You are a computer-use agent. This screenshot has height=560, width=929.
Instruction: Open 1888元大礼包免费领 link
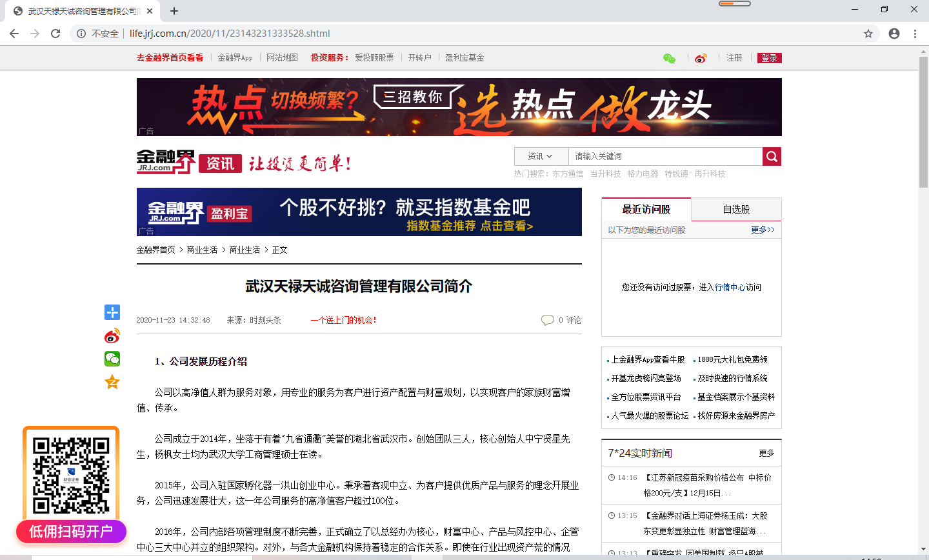click(732, 359)
